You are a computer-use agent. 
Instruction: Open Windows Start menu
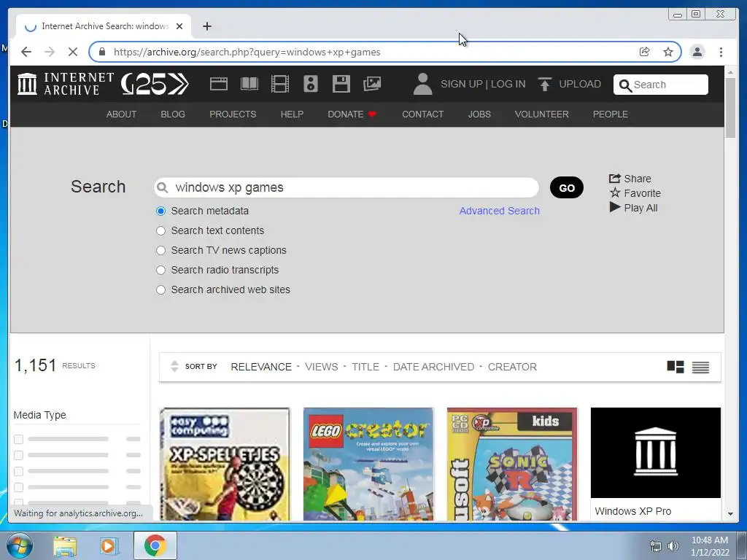[x=20, y=546]
